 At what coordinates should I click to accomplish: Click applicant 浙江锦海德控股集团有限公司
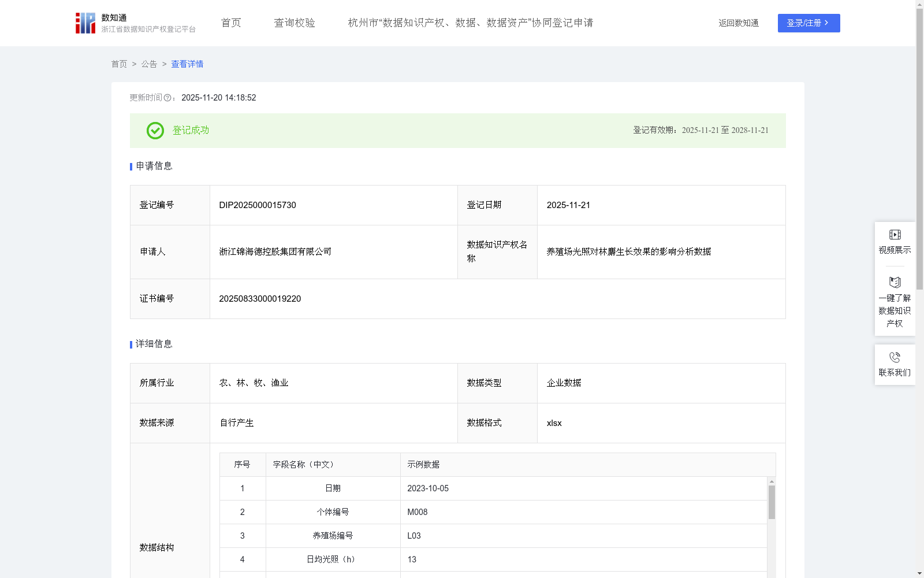(x=275, y=252)
